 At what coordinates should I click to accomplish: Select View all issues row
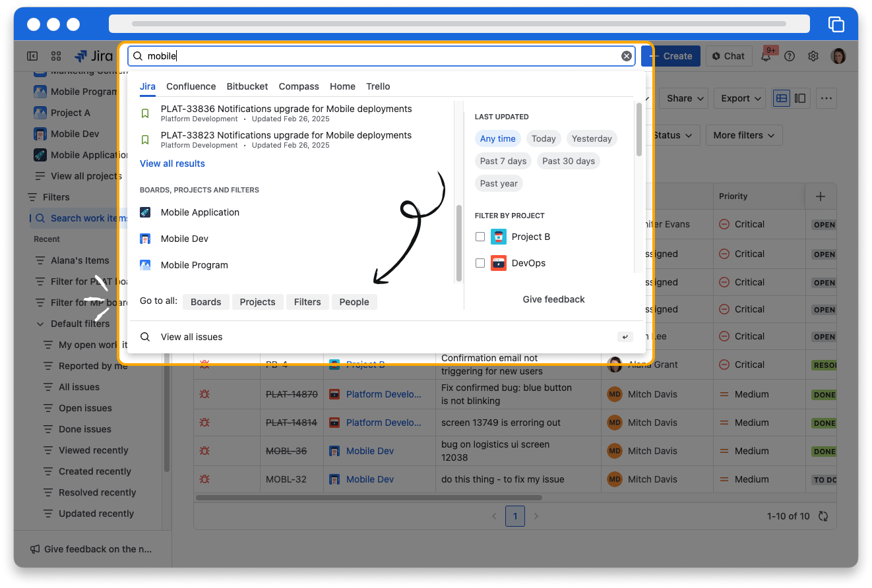tap(386, 337)
